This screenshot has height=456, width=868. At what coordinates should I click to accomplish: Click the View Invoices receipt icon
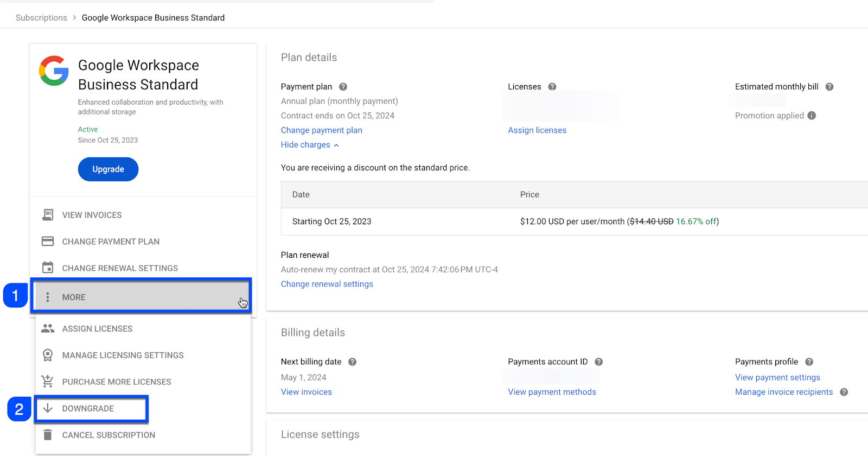(48, 215)
